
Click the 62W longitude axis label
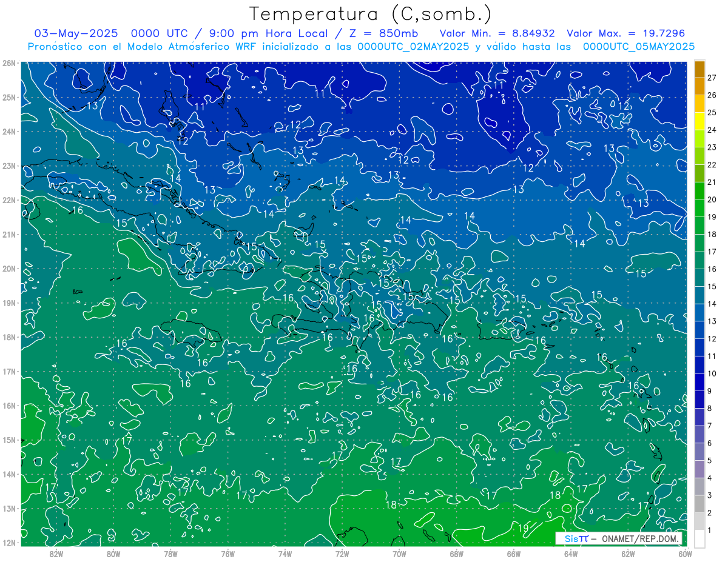tap(628, 554)
